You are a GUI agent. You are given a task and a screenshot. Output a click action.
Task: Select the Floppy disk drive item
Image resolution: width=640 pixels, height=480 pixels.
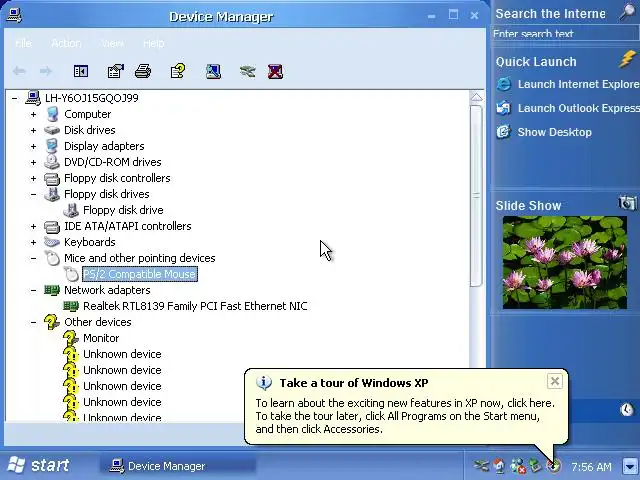(123, 210)
